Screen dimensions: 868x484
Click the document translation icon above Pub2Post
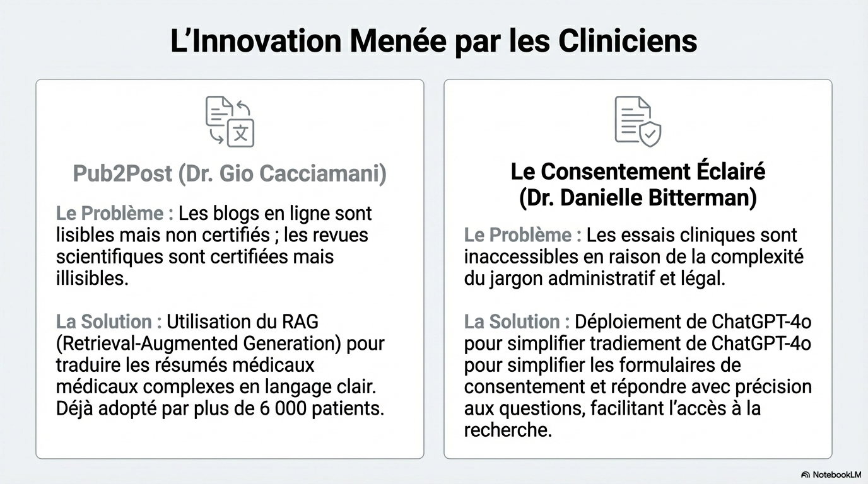(x=230, y=121)
